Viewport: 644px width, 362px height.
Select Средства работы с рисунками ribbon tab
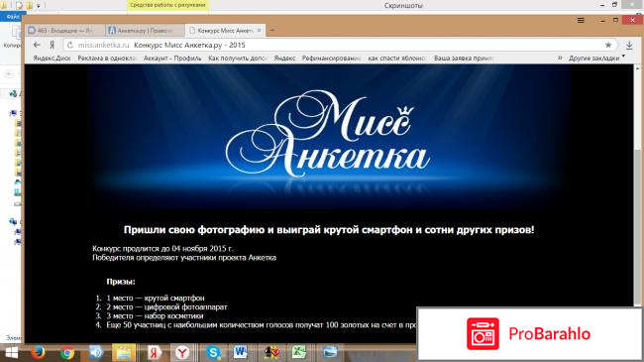pos(167,5)
